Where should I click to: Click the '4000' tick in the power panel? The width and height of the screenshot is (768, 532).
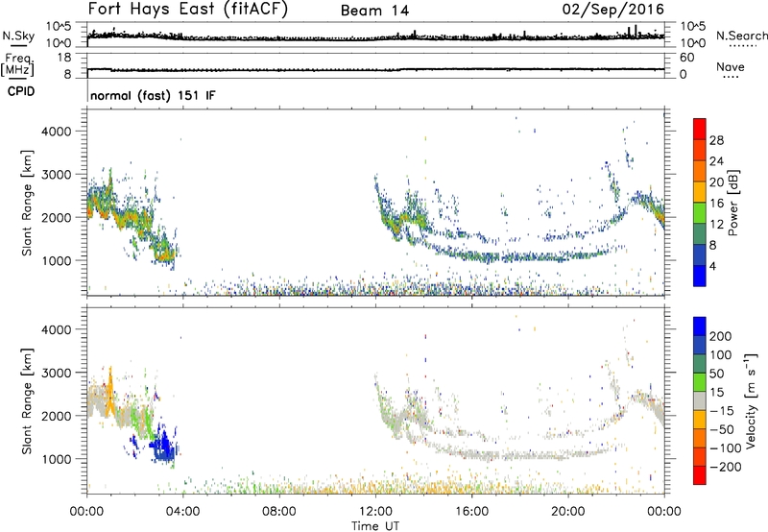pos(56,132)
